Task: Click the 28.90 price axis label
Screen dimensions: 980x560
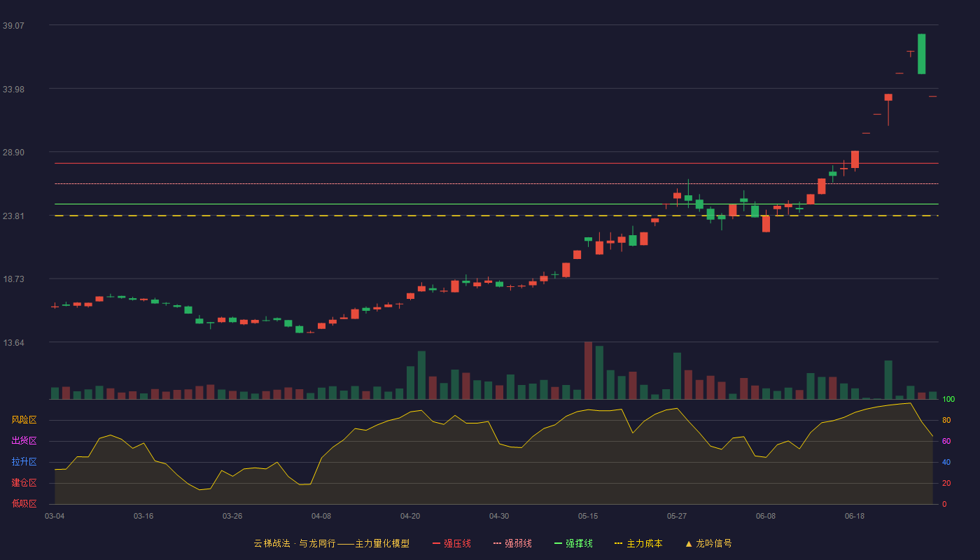Action: [x=13, y=152]
